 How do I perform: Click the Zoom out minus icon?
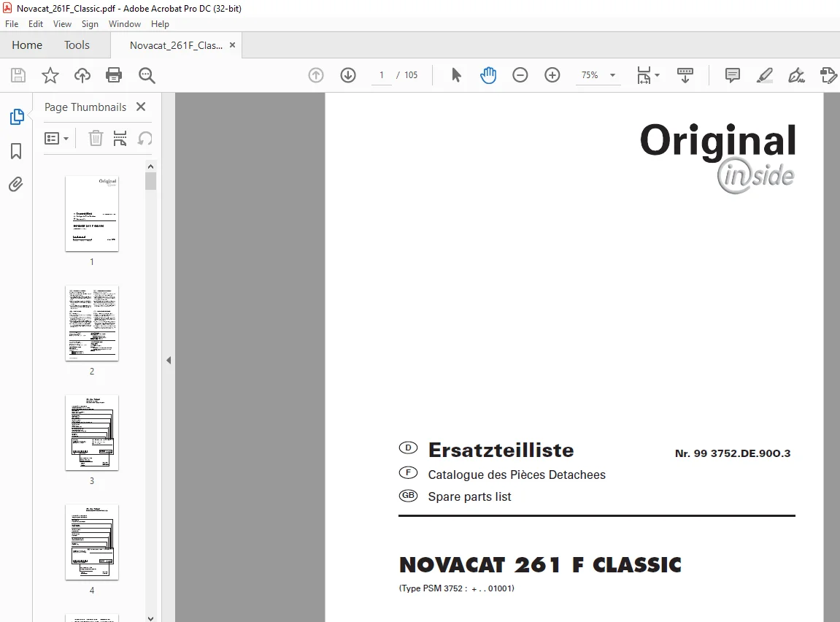520,75
